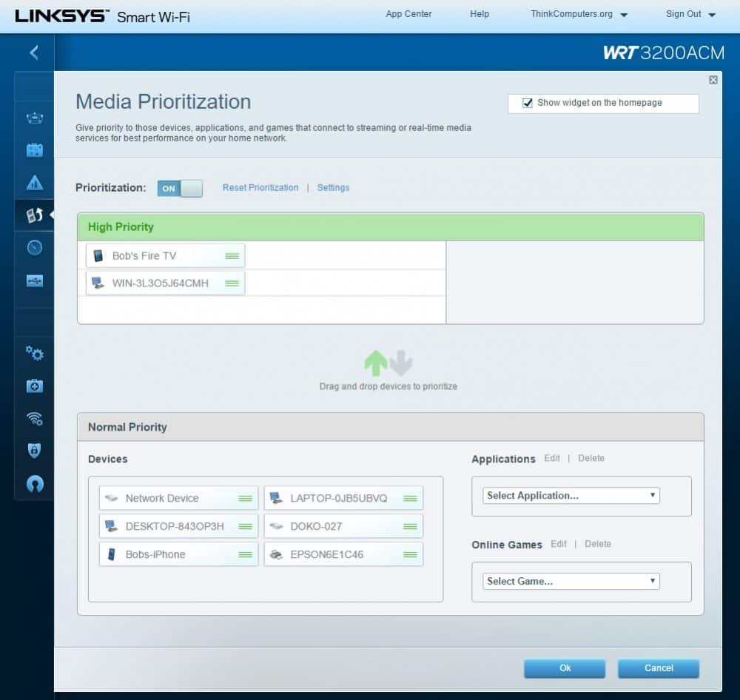Click WIN-3L3O5J64CMH drag handle
The height and width of the screenshot is (700, 740).
point(232,283)
